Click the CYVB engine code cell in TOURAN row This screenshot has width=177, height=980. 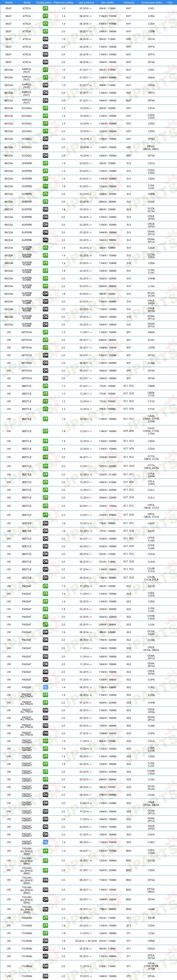(151, 918)
